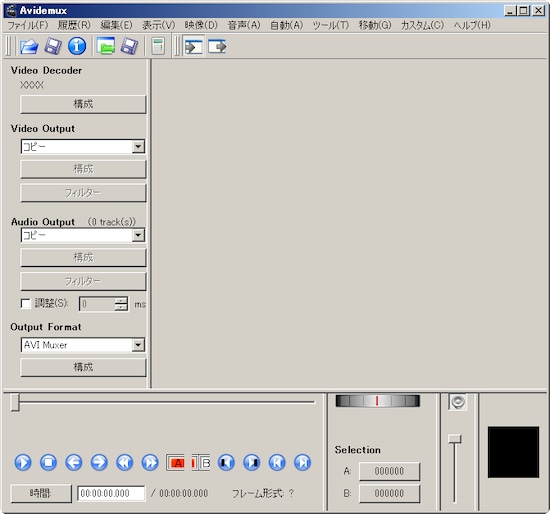Image resolution: width=550 pixels, height=514 pixels.
Task: Set selection marker A
Action: [x=175, y=463]
